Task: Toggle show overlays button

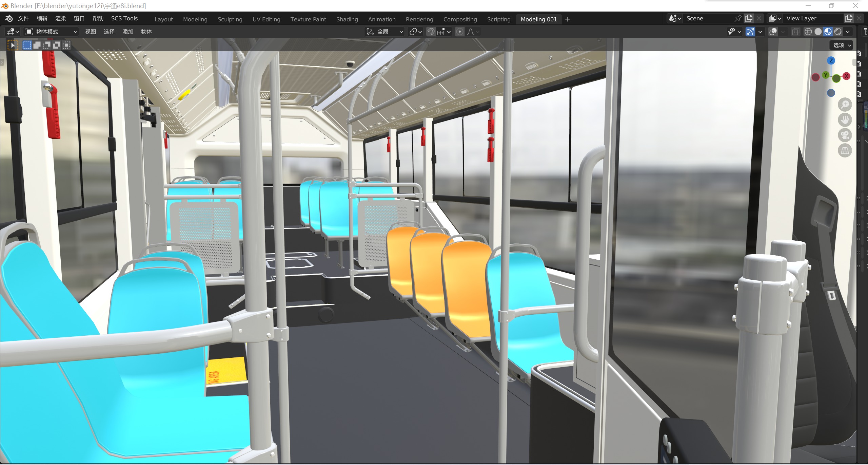Action: [773, 32]
